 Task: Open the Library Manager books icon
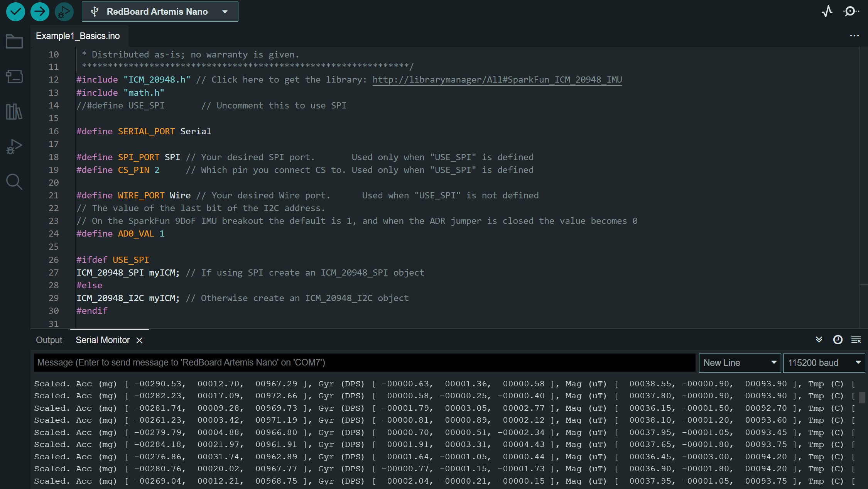tap(14, 112)
